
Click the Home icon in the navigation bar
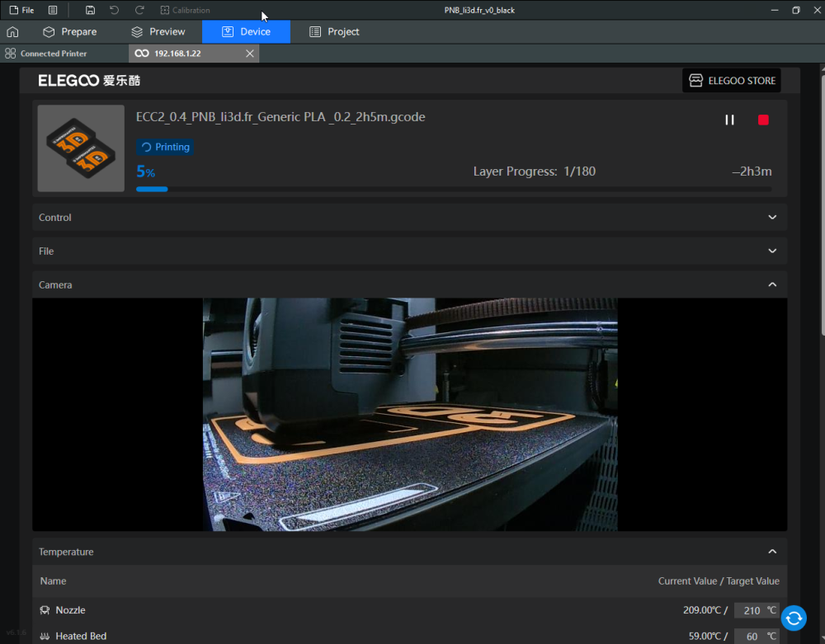click(x=12, y=31)
